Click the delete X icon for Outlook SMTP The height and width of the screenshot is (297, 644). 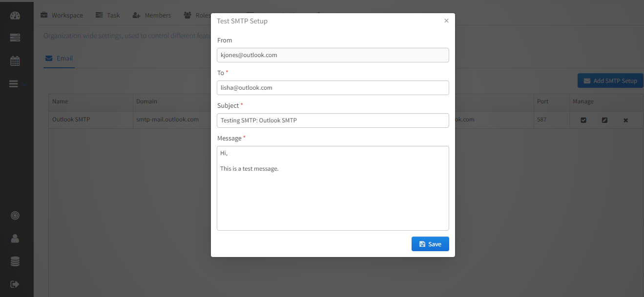[x=625, y=120]
